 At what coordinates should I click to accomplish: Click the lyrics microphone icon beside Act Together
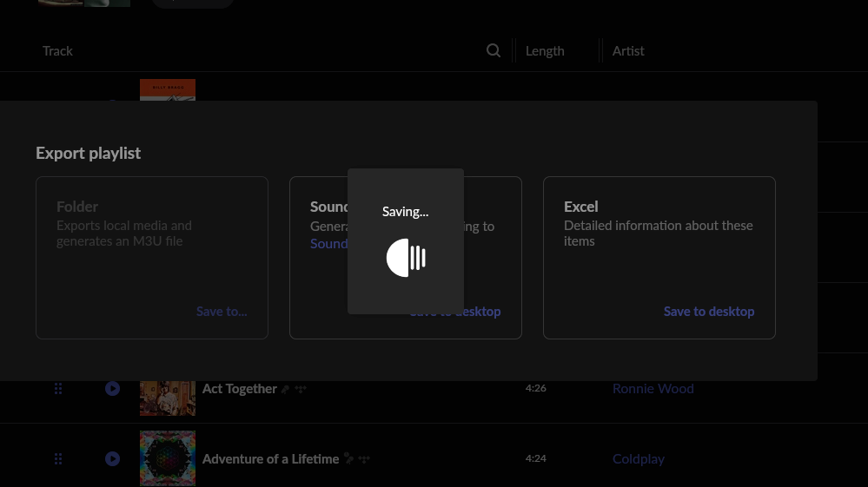click(285, 389)
